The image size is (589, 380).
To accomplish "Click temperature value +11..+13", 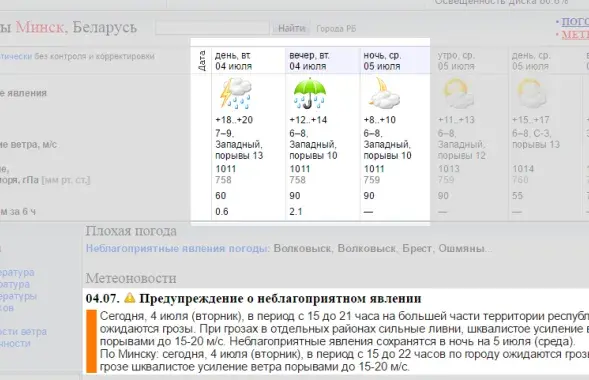I will [456, 120].
